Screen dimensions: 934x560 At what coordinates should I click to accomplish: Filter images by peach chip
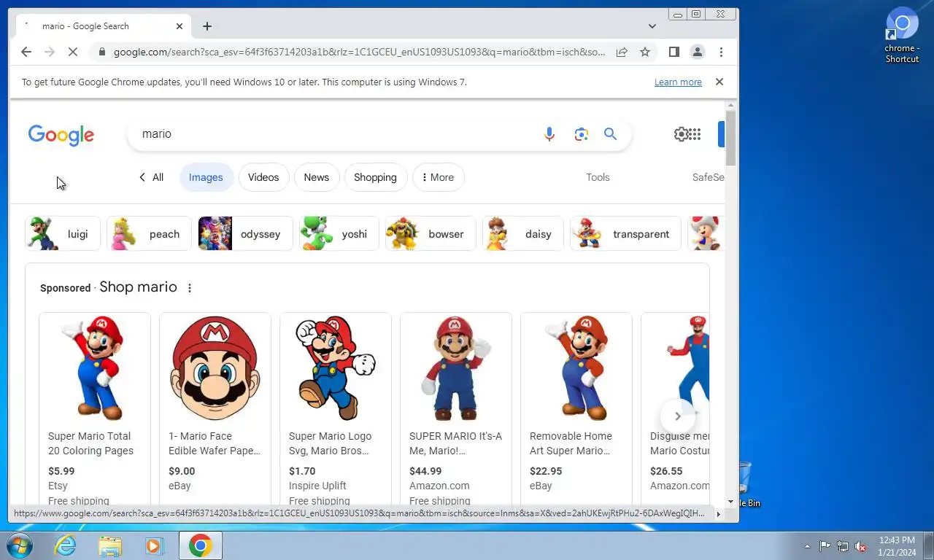(149, 234)
